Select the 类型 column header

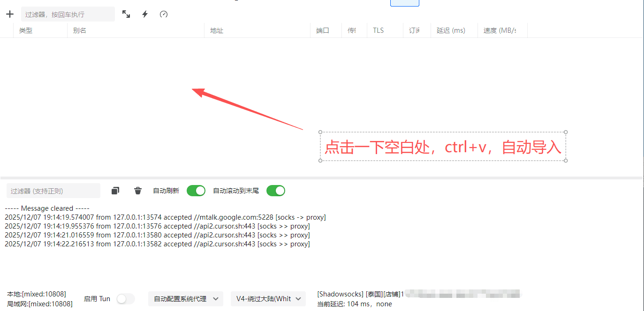26,30
